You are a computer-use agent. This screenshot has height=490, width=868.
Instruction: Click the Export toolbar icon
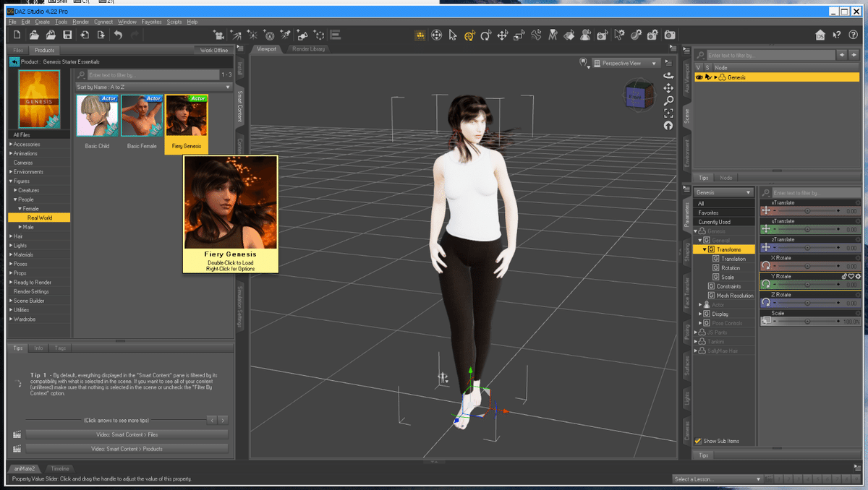pyautogui.click(x=101, y=35)
